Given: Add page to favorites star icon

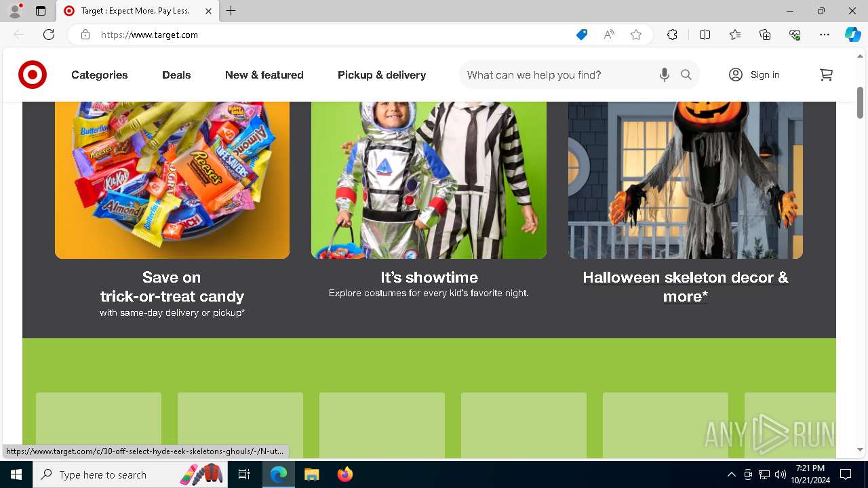Looking at the screenshot, I should pyautogui.click(x=636, y=35).
